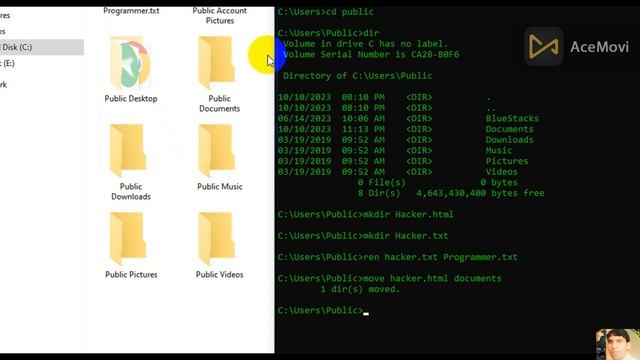Click the Videos entry in dir listing
Screen dimensions: 640x360
(x=501, y=171)
